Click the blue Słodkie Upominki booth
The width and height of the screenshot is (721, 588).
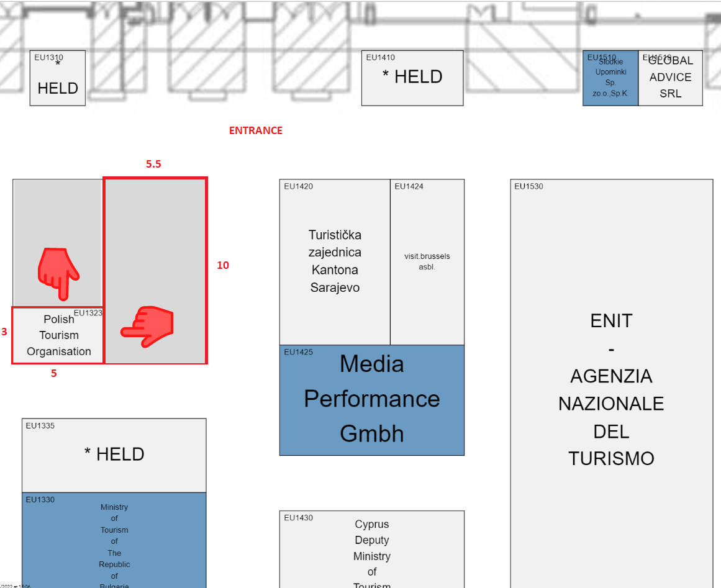610,78
